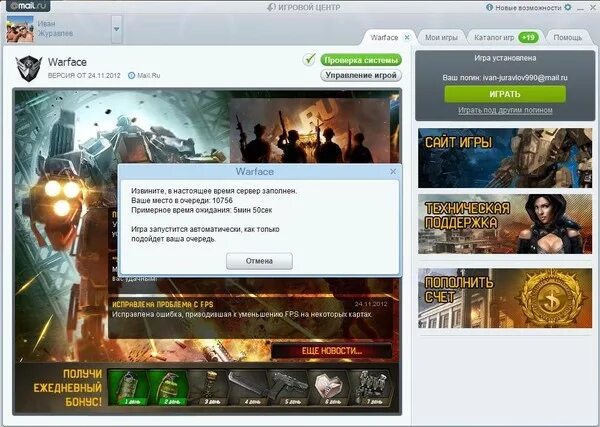600x427 pixels.
Task: Click the Mail.Ru publisher info icon
Action: click(x=131, y=75)
